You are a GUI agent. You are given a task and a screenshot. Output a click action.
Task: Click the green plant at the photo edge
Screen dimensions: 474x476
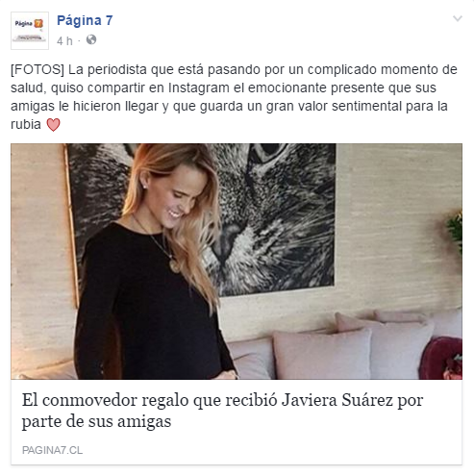pyautogui.click(x=455, y=231)
